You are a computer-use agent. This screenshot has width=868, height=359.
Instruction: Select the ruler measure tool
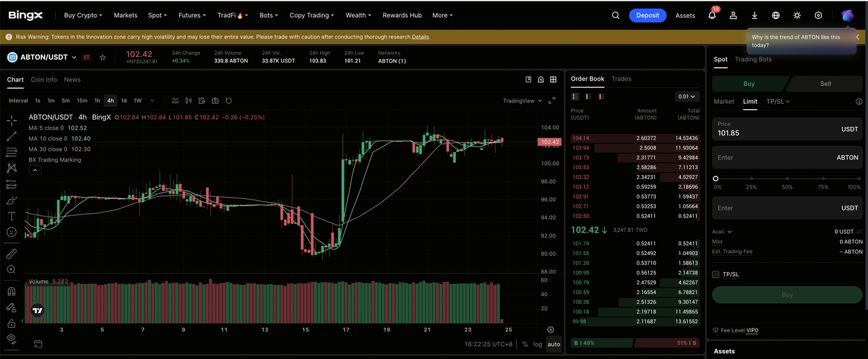click(12, 254)
